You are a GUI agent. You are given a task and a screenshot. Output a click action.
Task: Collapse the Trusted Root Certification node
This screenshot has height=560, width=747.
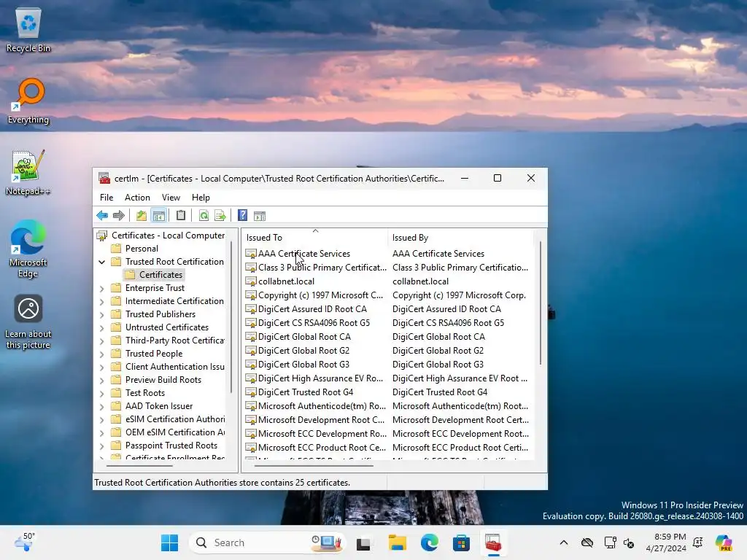point(102,262)
